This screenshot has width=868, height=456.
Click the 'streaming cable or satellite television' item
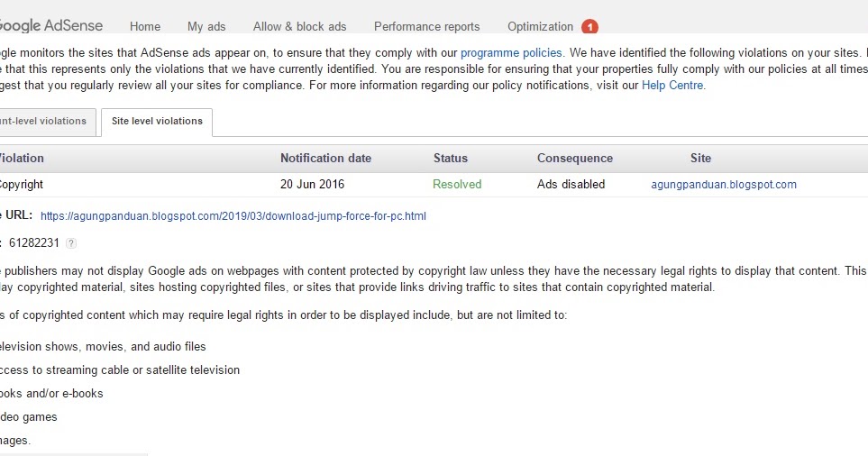(120, 370)
